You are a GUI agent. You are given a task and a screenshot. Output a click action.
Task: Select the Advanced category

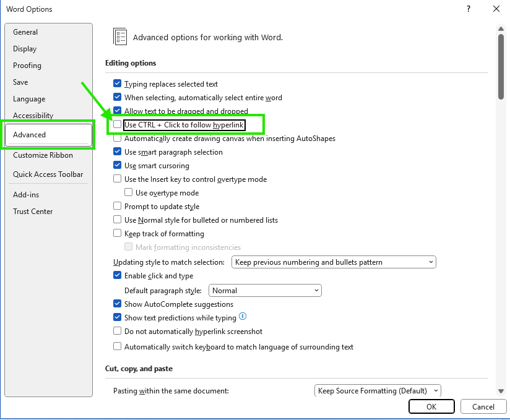(x=48, y=135)
